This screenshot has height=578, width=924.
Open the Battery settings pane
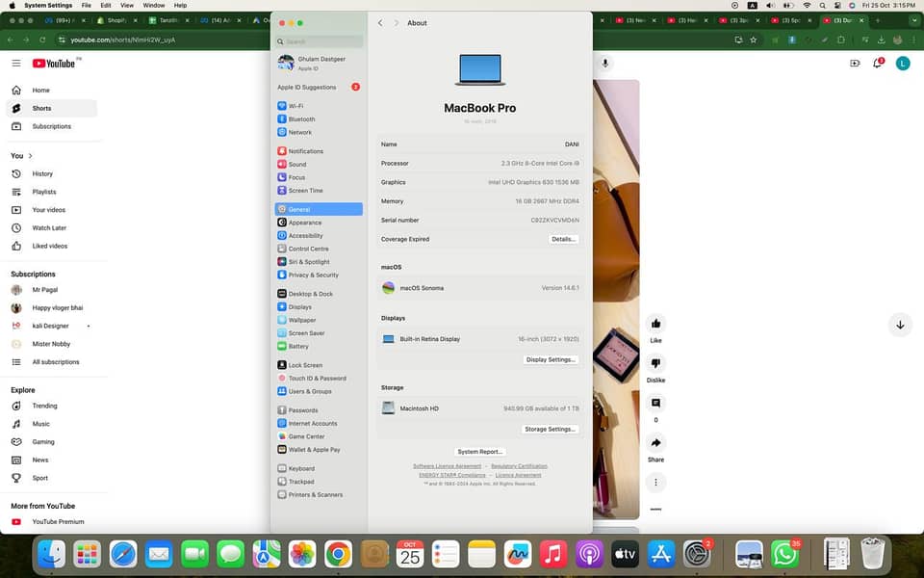(298, 346)
